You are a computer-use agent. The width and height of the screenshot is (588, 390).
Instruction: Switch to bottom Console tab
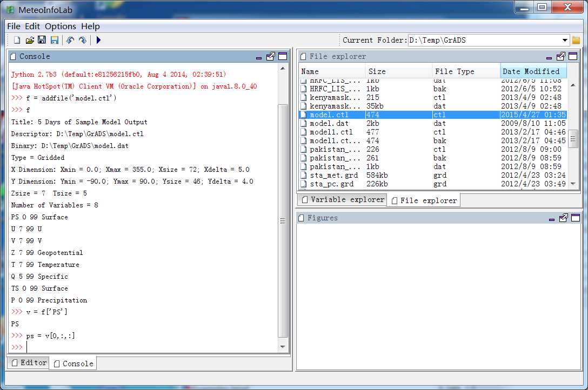pyautogui.click(x=73, y=364)
